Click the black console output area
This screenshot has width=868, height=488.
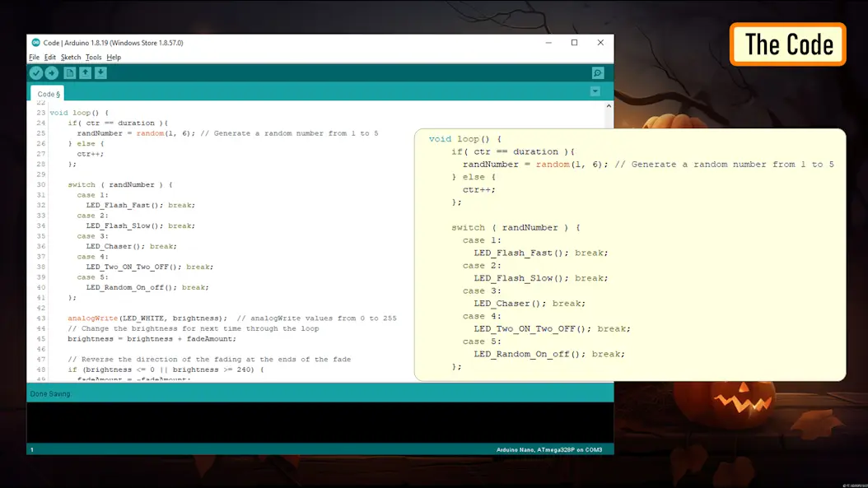click(x=320, y=422)
